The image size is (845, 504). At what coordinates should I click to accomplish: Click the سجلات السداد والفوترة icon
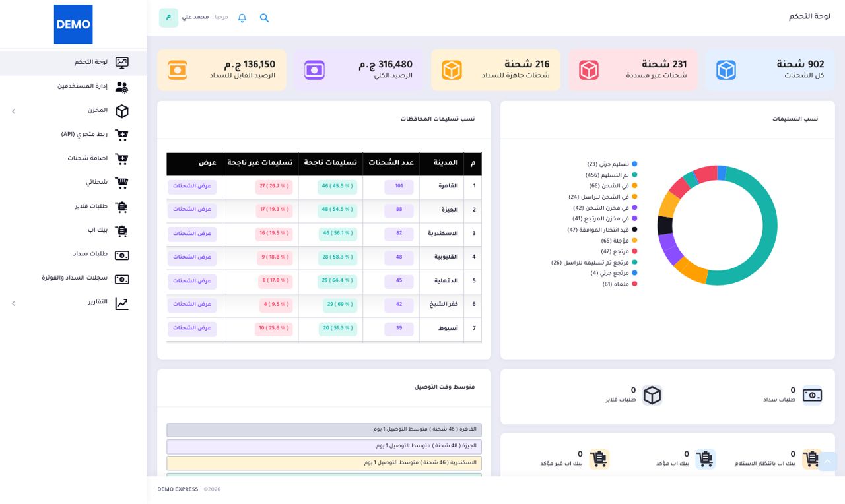pos(121,278)
